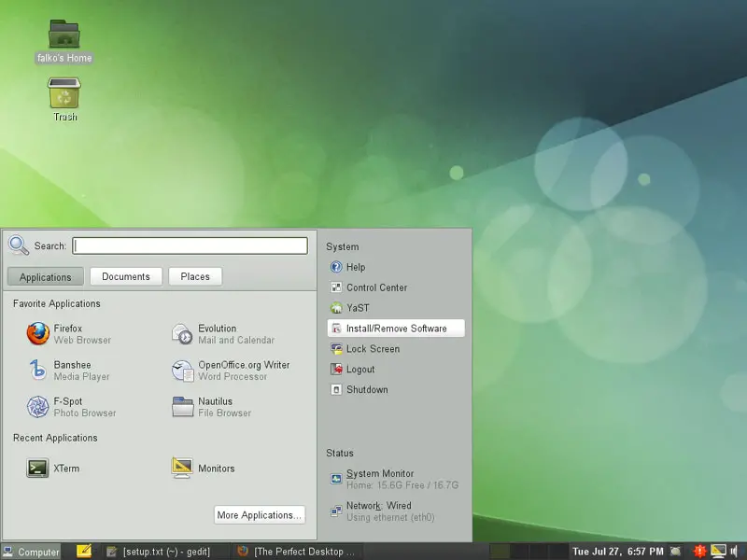
Task: Click the small icon right of the clock
Action: click(675, 552)
